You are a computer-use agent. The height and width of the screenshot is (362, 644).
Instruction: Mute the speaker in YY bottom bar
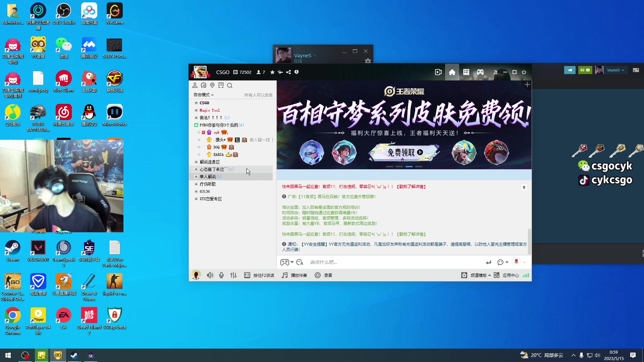[x=210, y=275]
